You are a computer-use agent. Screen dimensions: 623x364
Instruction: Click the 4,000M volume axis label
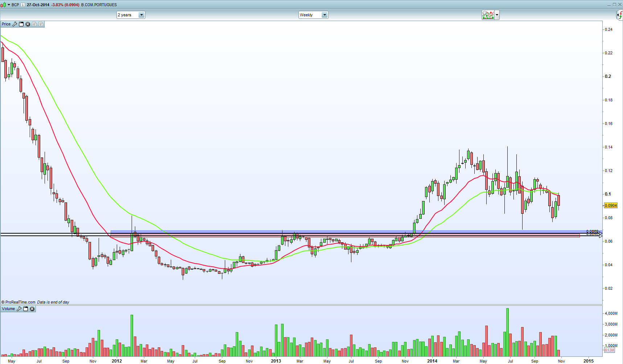pos(611,313)
